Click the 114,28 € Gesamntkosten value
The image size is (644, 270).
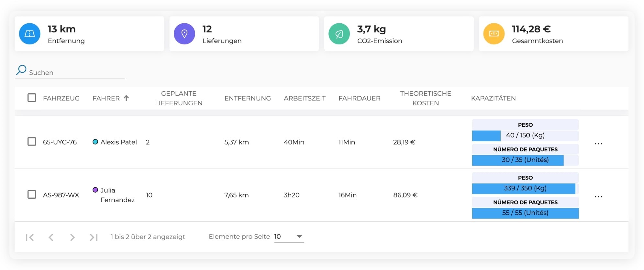531,29
